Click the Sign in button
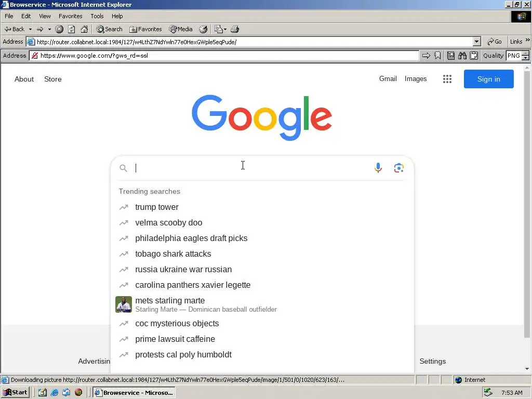The width and height of the screenshot is (532, 399). 488,79
